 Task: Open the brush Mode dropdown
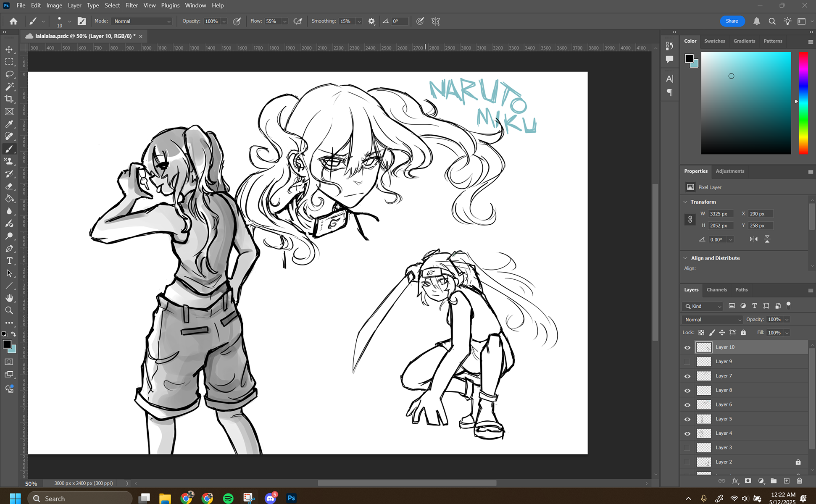coord(142,21)
